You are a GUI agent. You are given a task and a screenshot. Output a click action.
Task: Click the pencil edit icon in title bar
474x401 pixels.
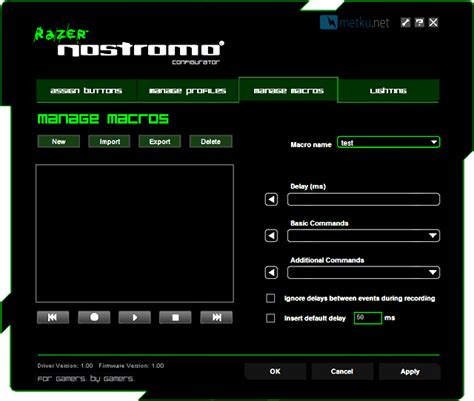point(405,23)
